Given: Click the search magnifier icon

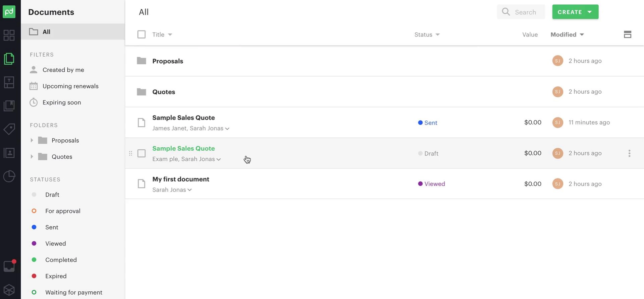Looking at the screenshot, I should 506,12.
